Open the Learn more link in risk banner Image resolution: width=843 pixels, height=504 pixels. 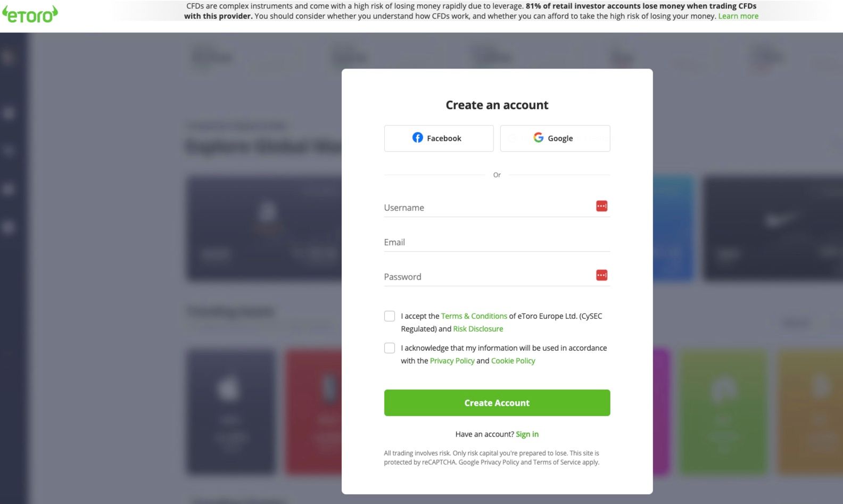point(738,16)
